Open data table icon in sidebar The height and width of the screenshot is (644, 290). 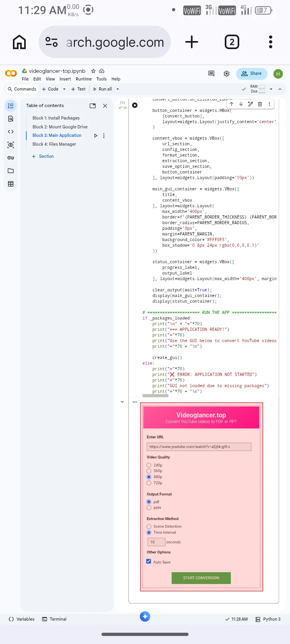click(x=11, y=184)
